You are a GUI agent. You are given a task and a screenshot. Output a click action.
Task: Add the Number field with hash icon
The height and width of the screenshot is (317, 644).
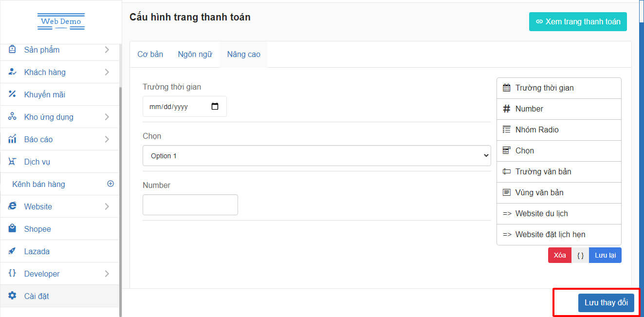pos(506,109)
